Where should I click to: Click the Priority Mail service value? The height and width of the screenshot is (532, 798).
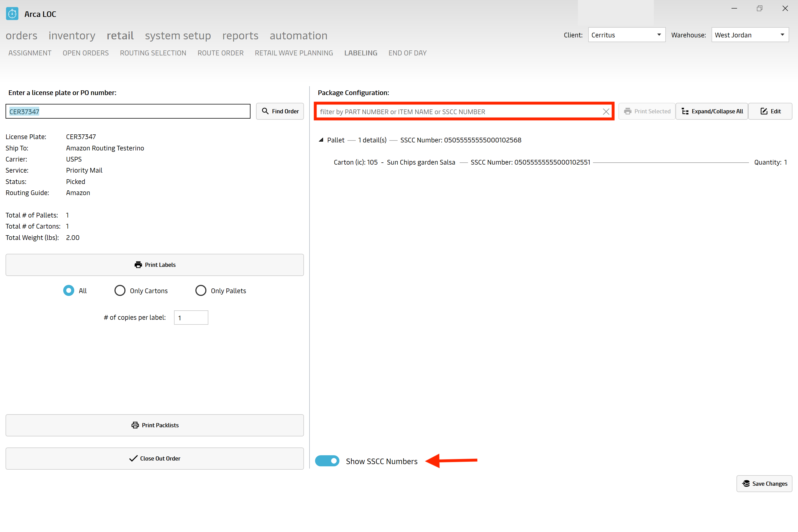click(x=84, y=170)
